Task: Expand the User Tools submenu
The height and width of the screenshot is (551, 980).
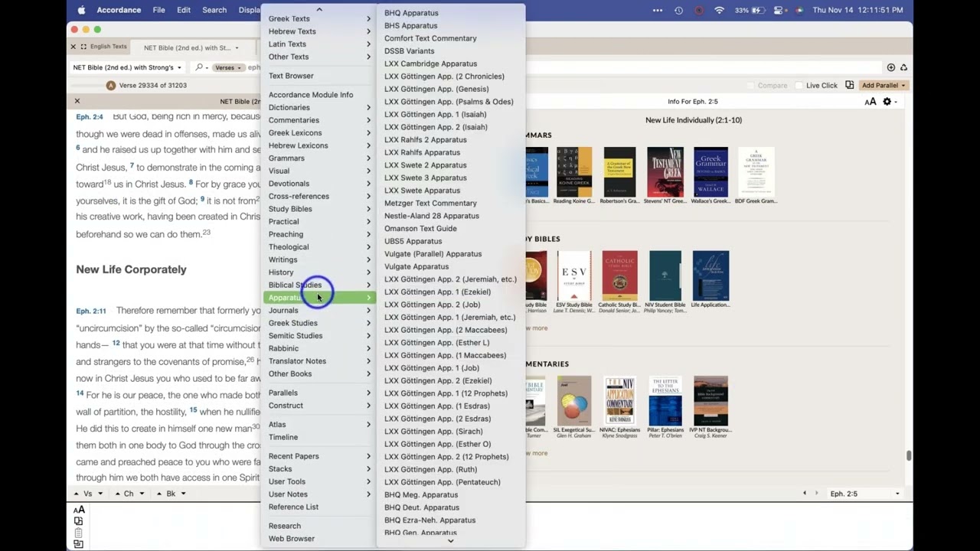Action: click(x=318, y=481)
